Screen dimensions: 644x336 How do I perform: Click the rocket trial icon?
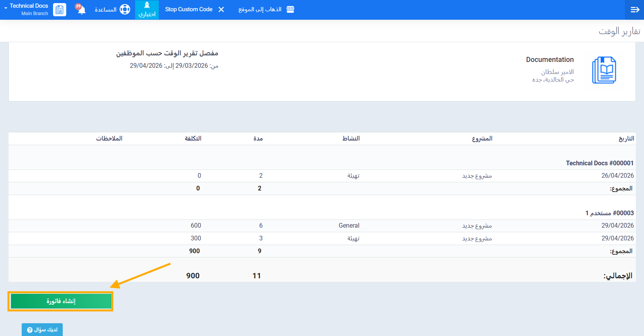(x=147, y=5)
